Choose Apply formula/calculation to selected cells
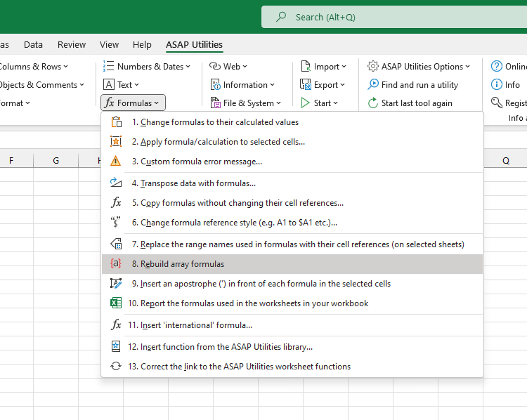Image resolution: width=527 pixels, height=420 pixels. pyautogui.click(x=292, y=141)
